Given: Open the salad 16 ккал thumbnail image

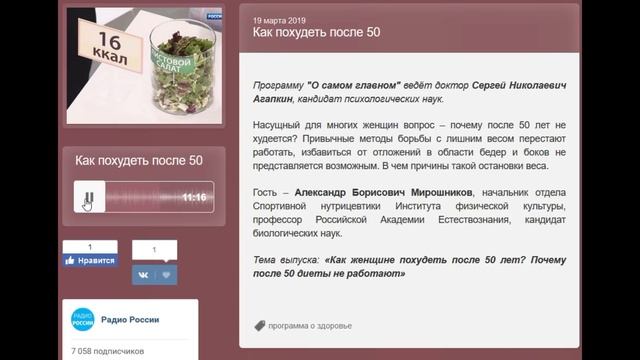Looking at the screenshot, I should [x=144, y=66].
